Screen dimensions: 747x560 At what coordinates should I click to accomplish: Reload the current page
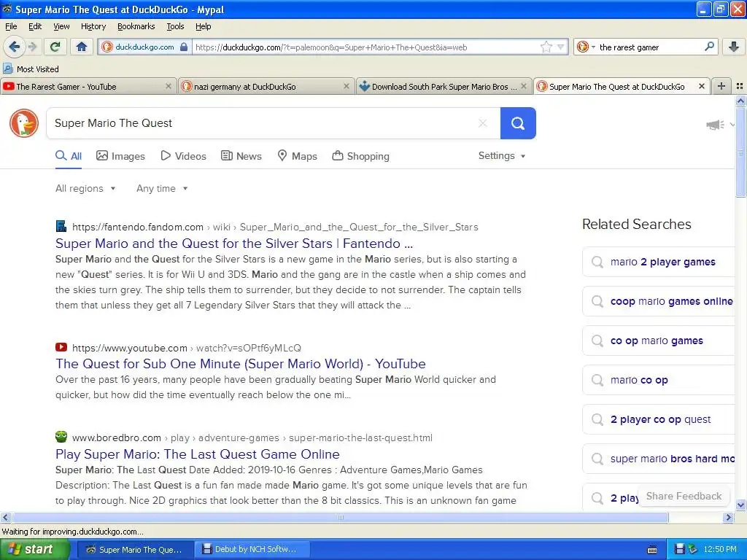(55, 47)
